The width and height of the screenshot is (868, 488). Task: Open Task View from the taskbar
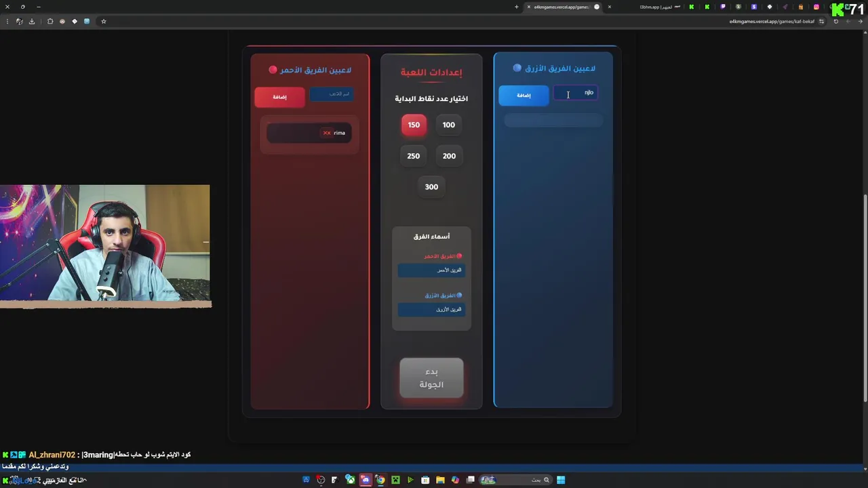(x=470, y=480)
